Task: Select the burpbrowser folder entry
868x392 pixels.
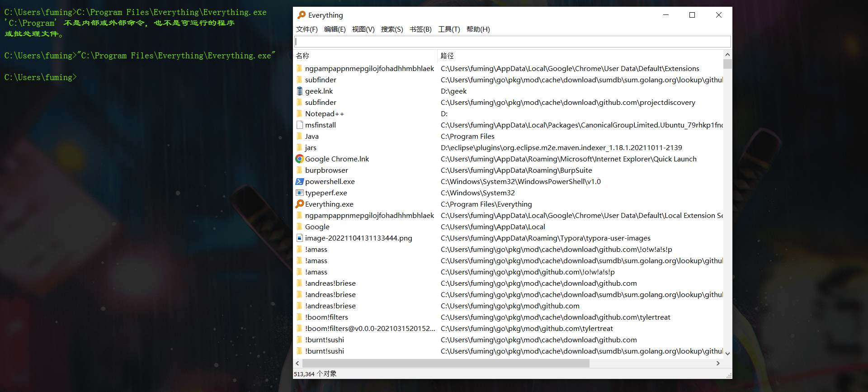Action: point(326,170)
